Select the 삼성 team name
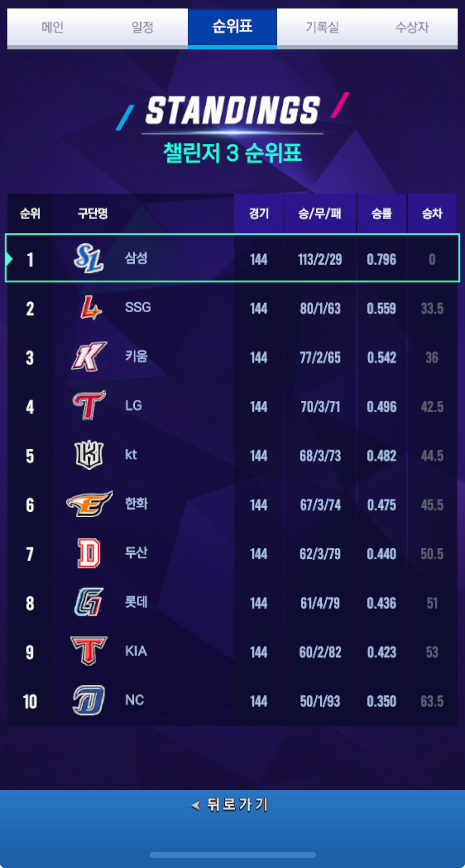Screen dimensions: 465x868 [x=136, y=259]
